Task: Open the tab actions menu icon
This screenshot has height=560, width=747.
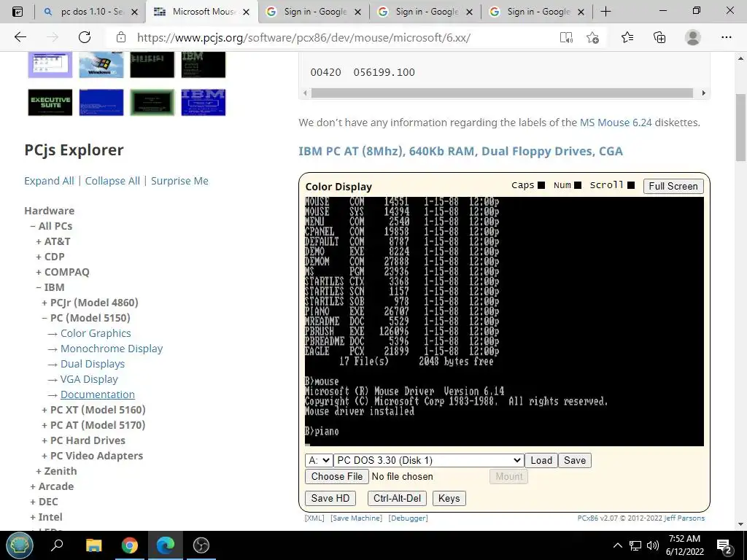Action: pos(18,12)
